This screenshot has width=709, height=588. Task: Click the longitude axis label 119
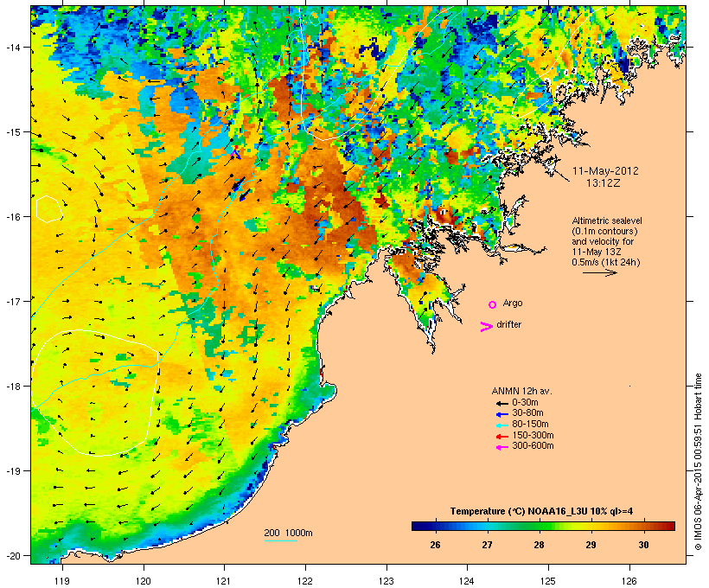point(62,581)
